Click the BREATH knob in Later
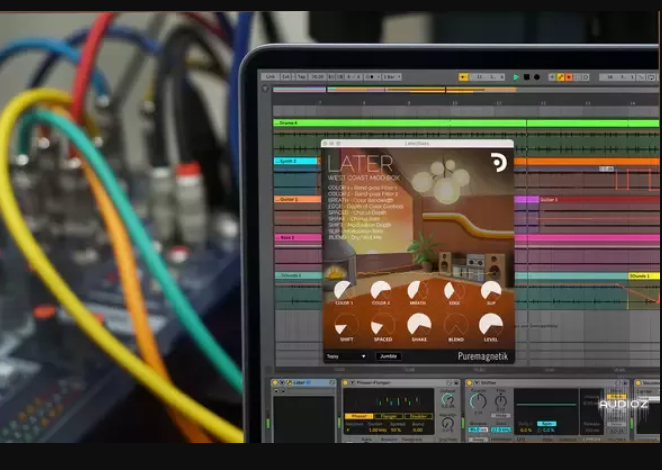 [x=417, y=290]
